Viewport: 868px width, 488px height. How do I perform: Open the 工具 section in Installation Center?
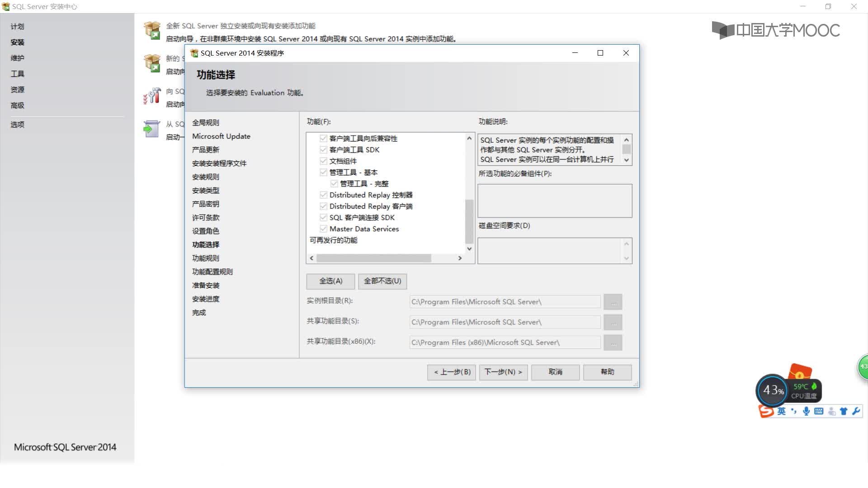coord(18,74)
